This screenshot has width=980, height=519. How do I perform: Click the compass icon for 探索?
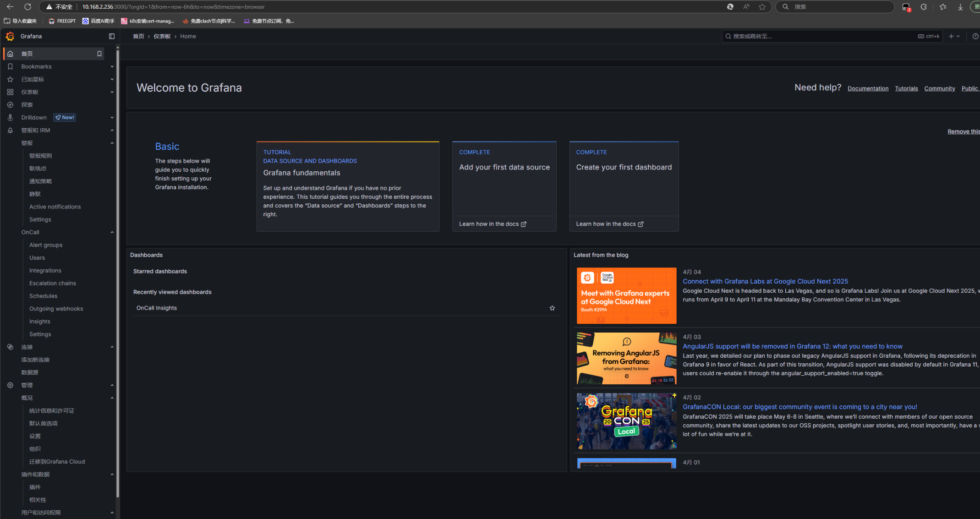[10, 105]
